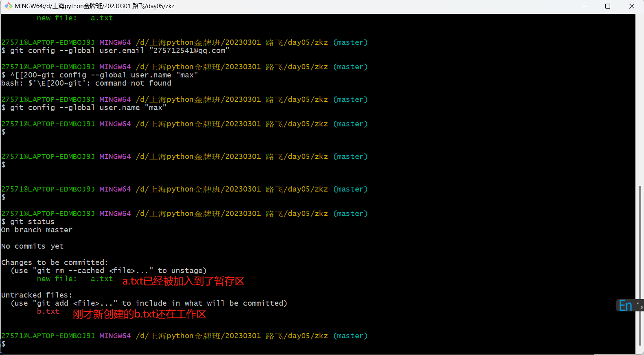
Task: Click the 'No commits yet' line
Action: [32, 246]
